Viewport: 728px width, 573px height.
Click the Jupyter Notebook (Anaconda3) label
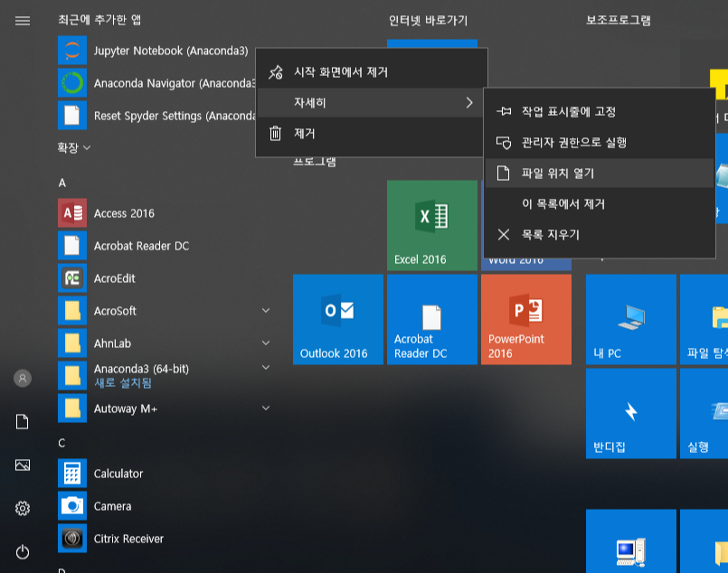(171, 51)
